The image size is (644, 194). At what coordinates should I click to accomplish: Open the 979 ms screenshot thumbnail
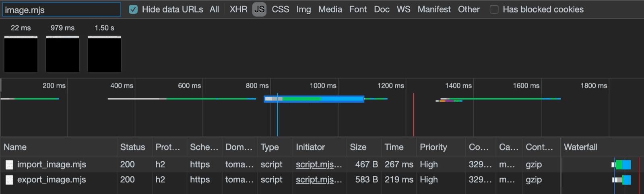tap(63, 54)
